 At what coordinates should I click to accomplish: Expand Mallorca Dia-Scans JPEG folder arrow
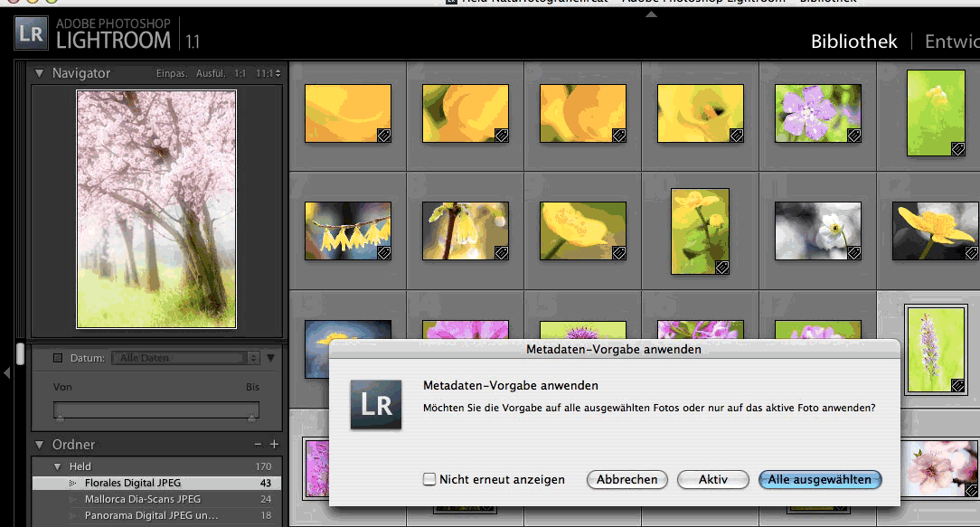72,499
